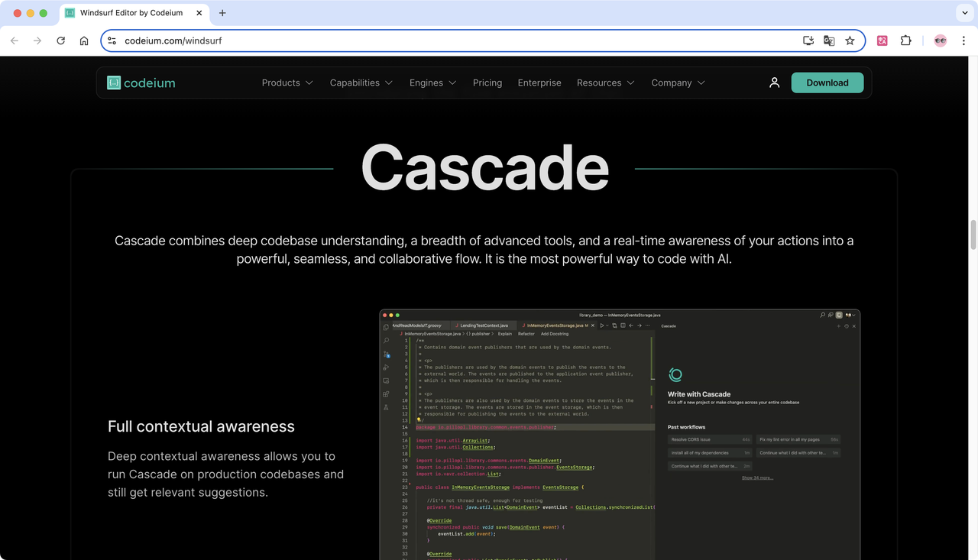Screen dimensions: 978x560
Task: Click the Codeium logo
Action: [x=141, y=83]
